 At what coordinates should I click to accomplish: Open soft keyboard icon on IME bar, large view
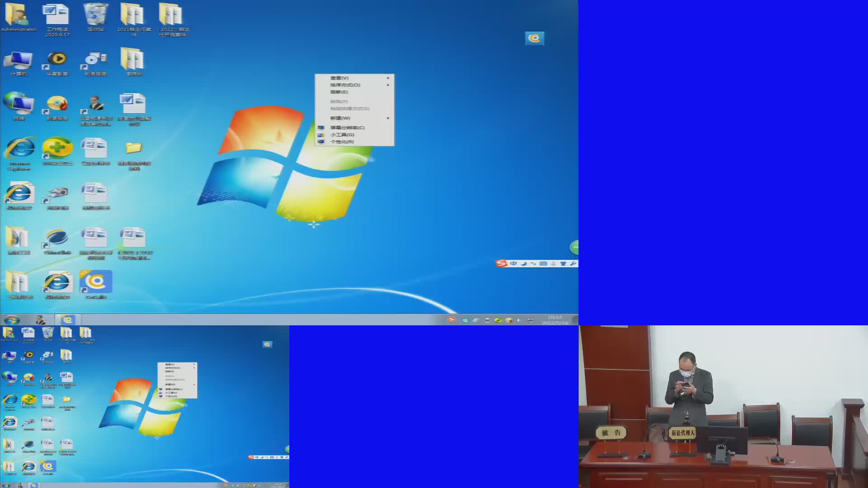pyautogui.click(x=543, y=263)
